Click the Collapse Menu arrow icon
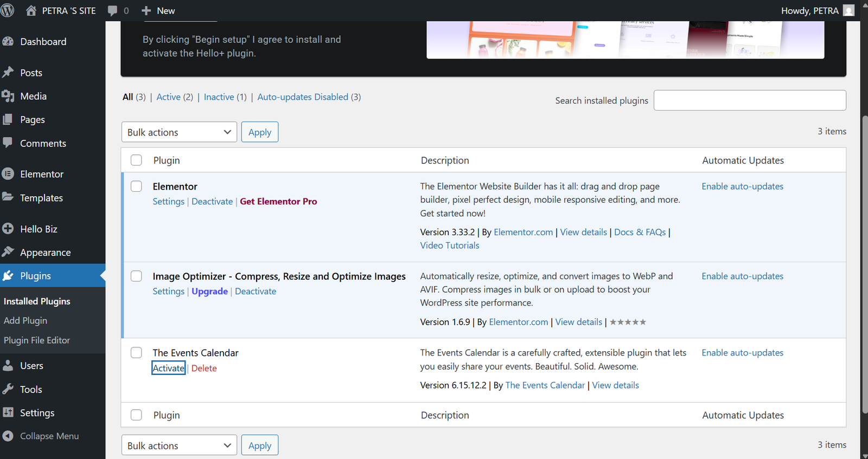Viewport: 868px width, 459px height. pos(8,436)
